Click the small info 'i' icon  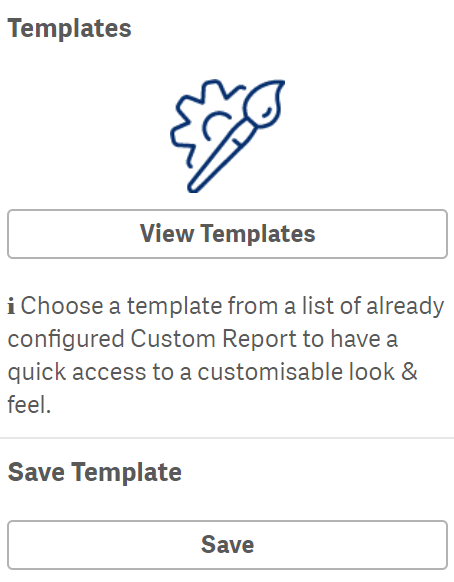point(11,307)
